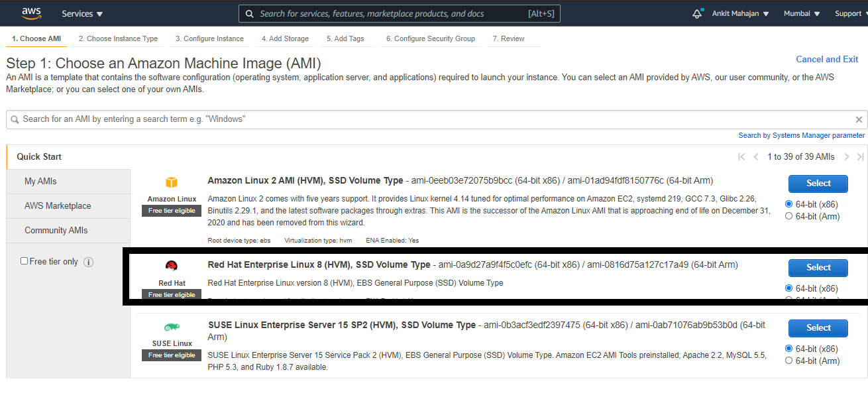The width and height of the screenshot is (868, 403).
Task: Clear AMI search with the X icon
Action: 859,120
